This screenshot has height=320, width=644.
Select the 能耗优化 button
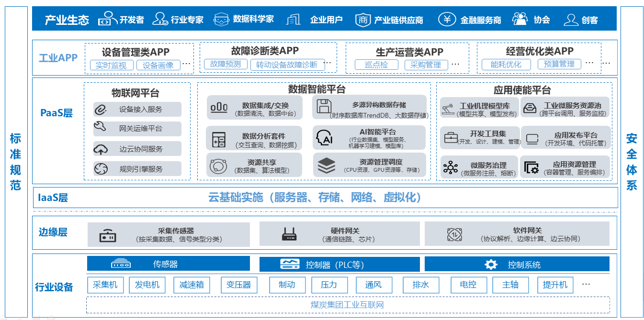[506, 64]
